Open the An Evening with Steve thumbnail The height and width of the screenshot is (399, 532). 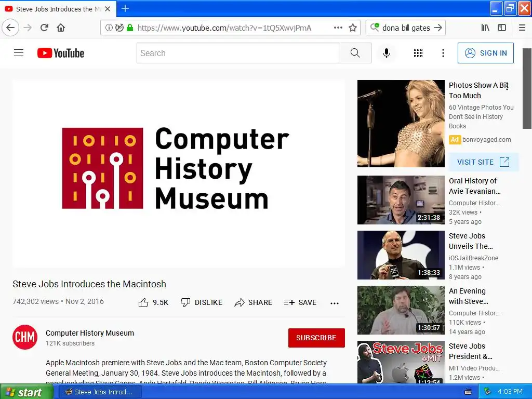click(401, 310)
